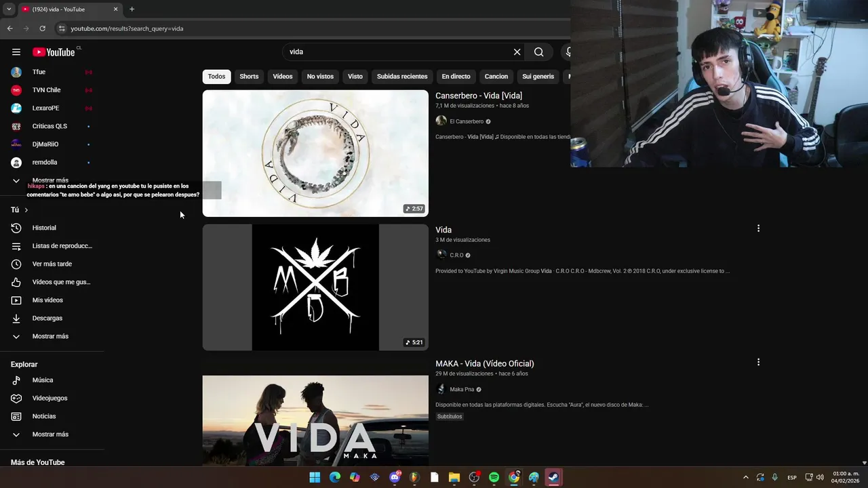Click El Canserbero channel avatar
The image size is (868, 488).
[x=441, y=121]
